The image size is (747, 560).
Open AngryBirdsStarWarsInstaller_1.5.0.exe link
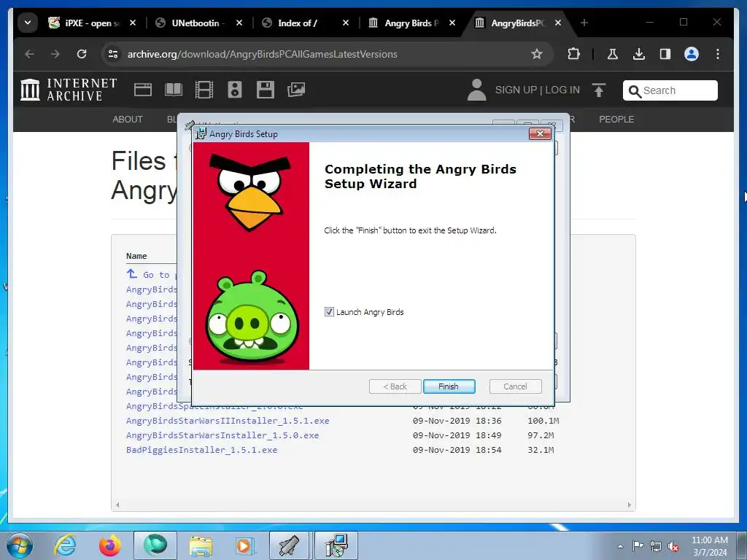[222, 435]
